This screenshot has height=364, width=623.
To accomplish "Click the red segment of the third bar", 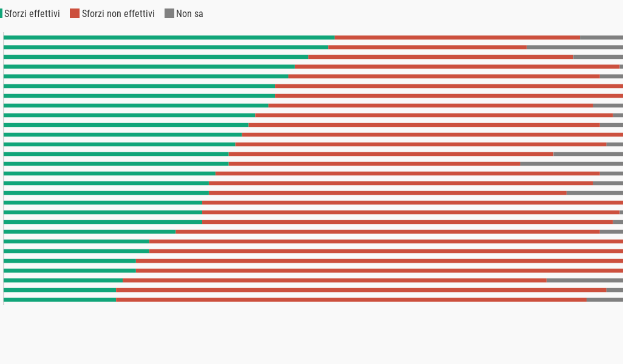I will [440, 57].
